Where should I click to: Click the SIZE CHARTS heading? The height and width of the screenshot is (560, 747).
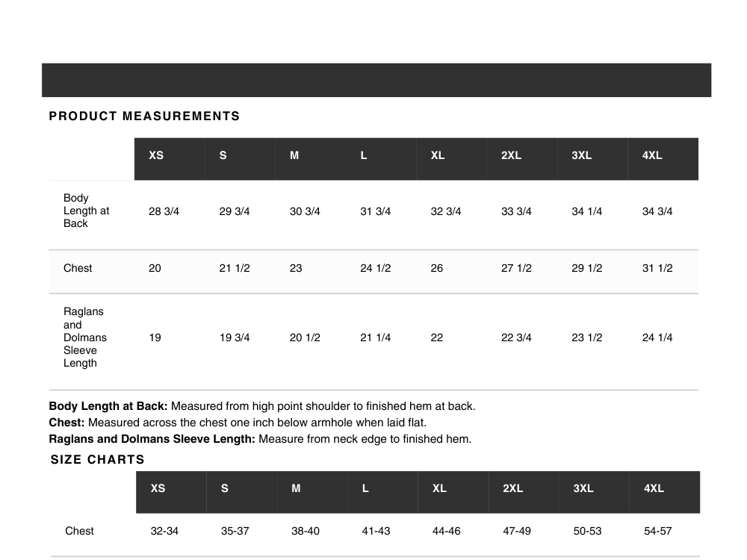(x=98, y=460)
